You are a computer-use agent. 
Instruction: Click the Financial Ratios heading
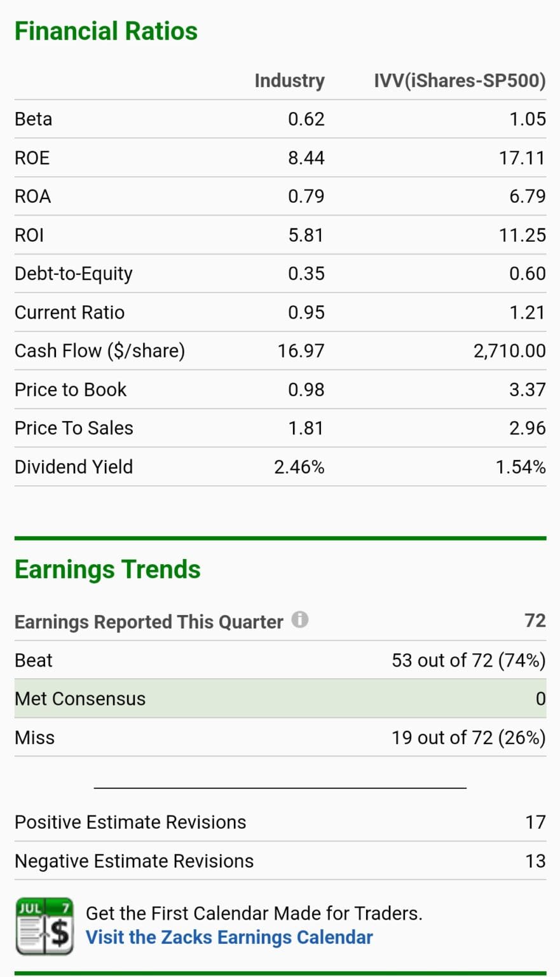pos(106,31)
